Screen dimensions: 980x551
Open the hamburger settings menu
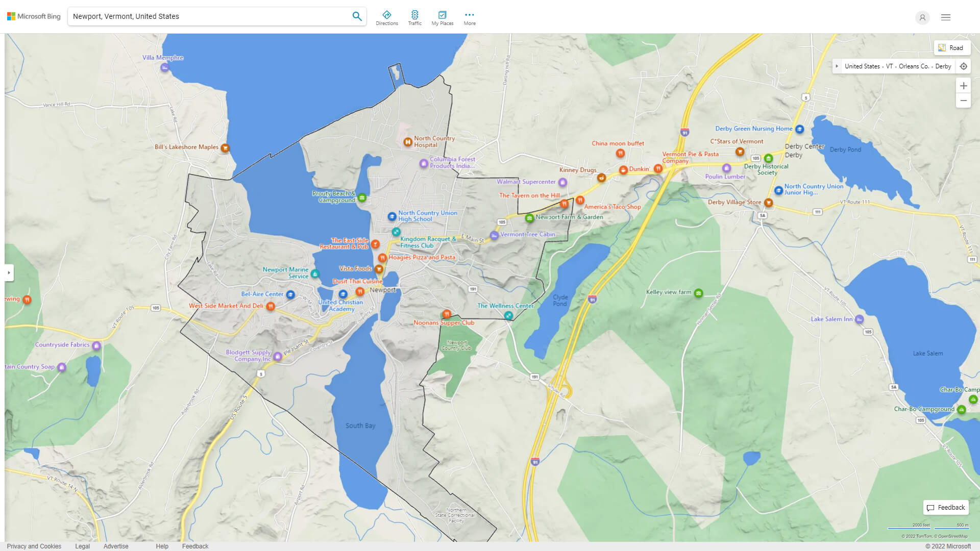[x=945, y=17]
